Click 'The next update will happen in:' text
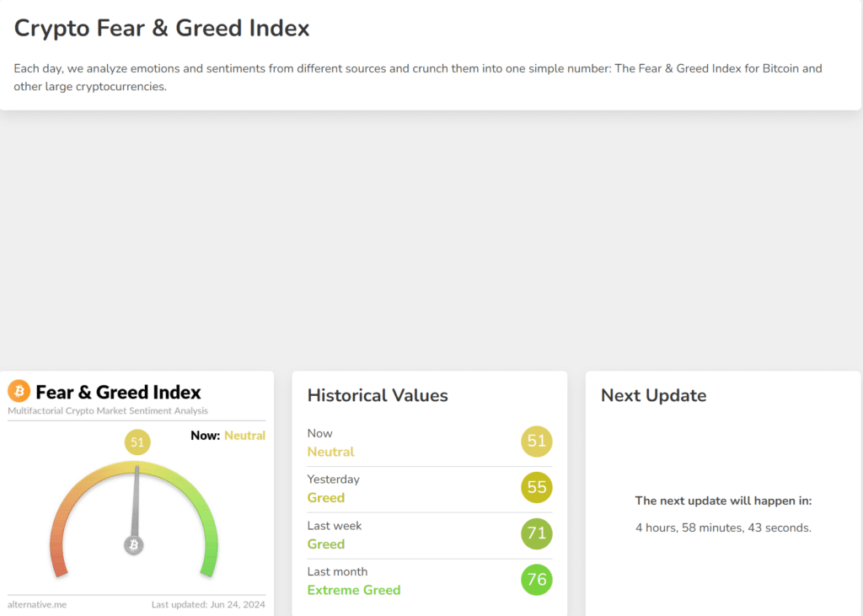863x616 pixels. (x=723, y=501)
